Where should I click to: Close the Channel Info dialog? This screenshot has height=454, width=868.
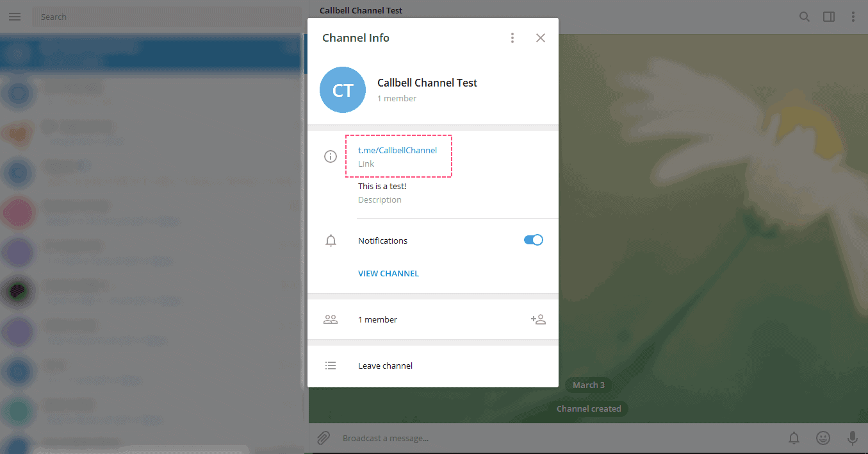pos(541,38)
